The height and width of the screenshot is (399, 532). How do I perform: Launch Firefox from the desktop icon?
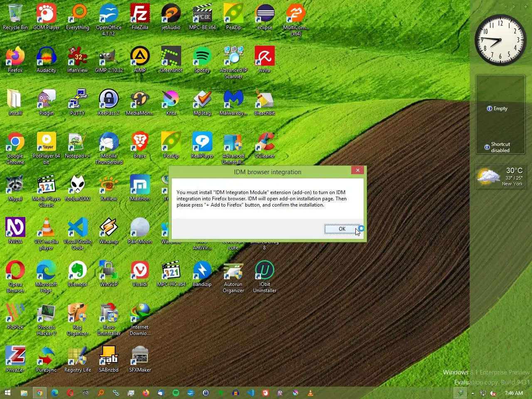15,60
